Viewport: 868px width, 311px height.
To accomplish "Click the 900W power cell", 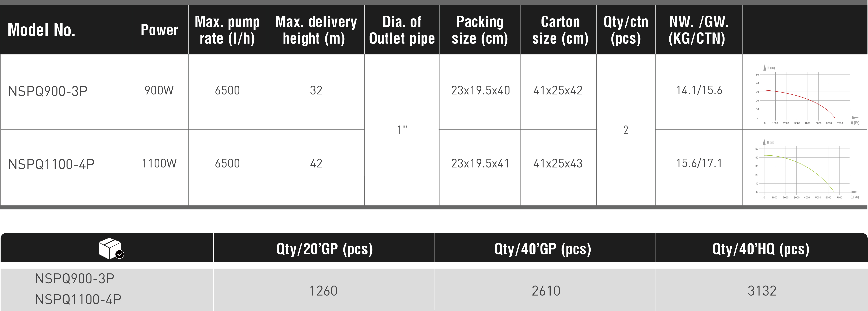I will tap(159, 91).
